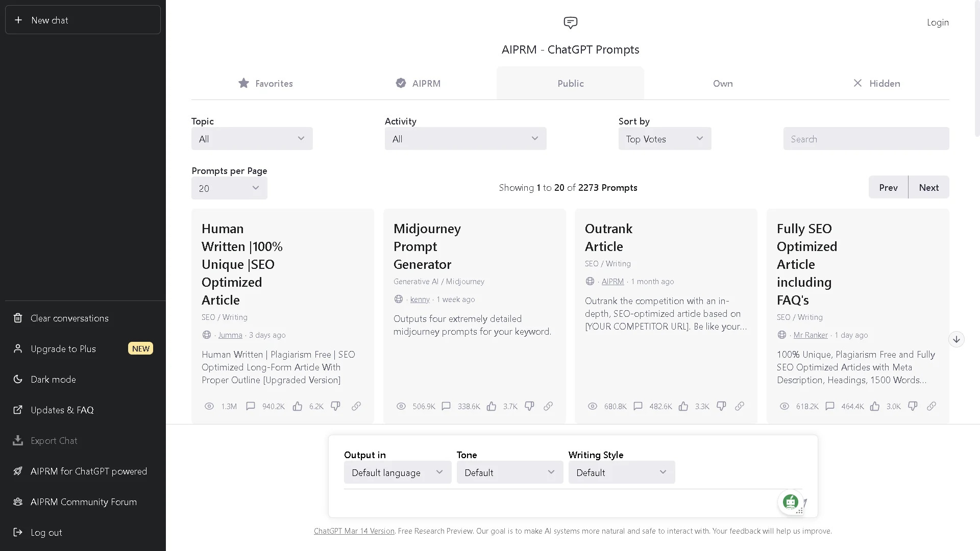980x551 pixels.
Task: Thumbs down the Human Written article prompt
Action: pyautogui.click(x=335, y=406)
